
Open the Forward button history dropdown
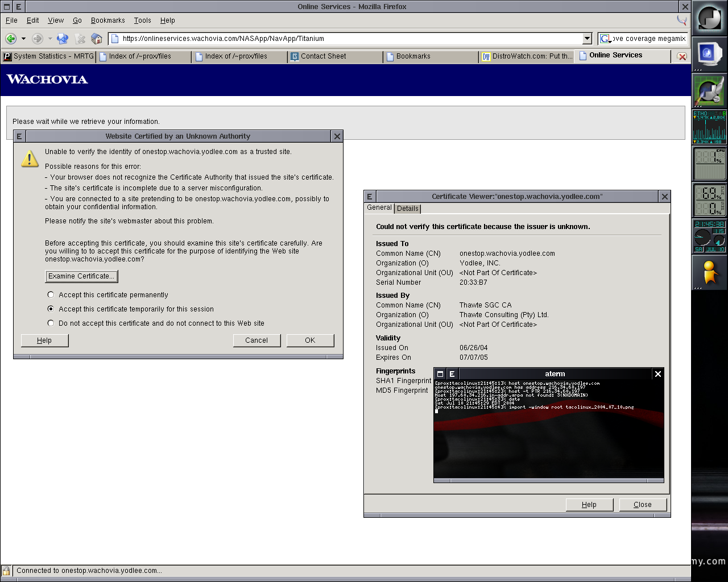coord(50,39)
